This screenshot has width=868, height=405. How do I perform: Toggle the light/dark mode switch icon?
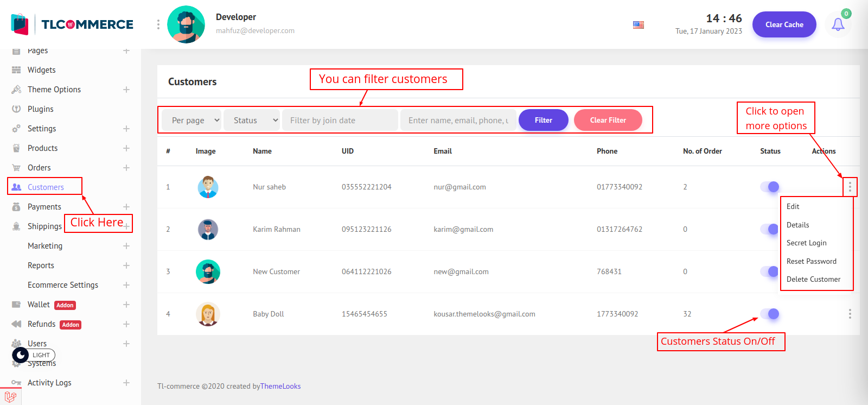tap(21, 355)
